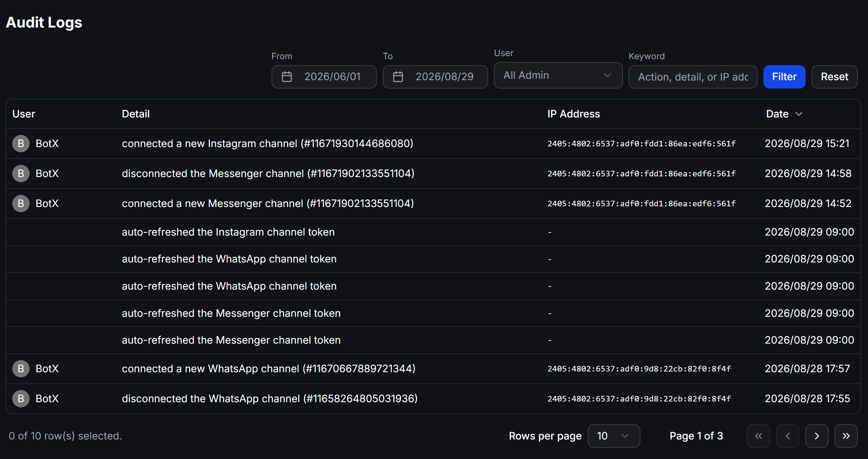
Task: Click the IP Address column header
Action: tap(573, 114)
